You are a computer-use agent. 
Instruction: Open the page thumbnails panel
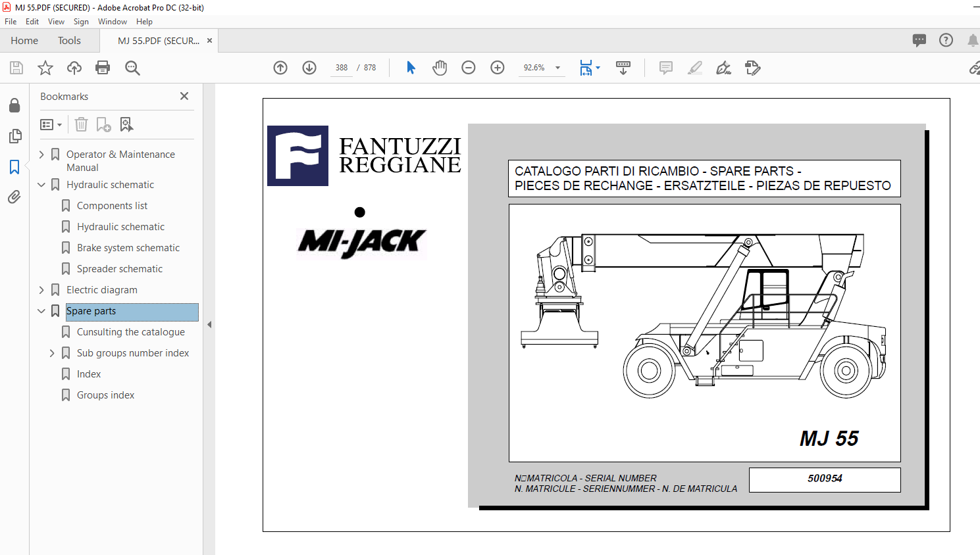[x=14, y=136]
